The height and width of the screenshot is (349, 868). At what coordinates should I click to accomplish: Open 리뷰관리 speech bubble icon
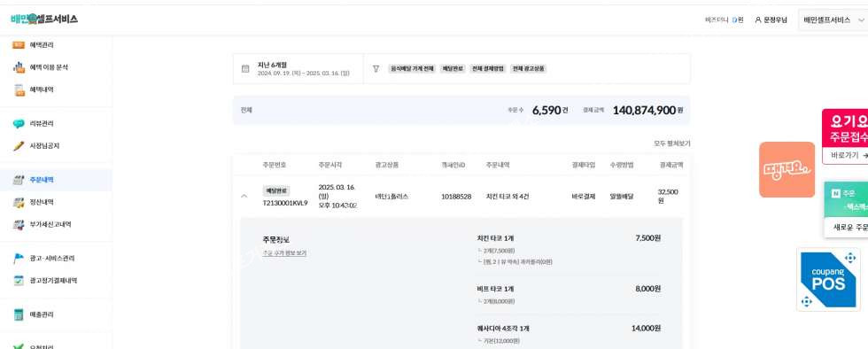point(19,123)
